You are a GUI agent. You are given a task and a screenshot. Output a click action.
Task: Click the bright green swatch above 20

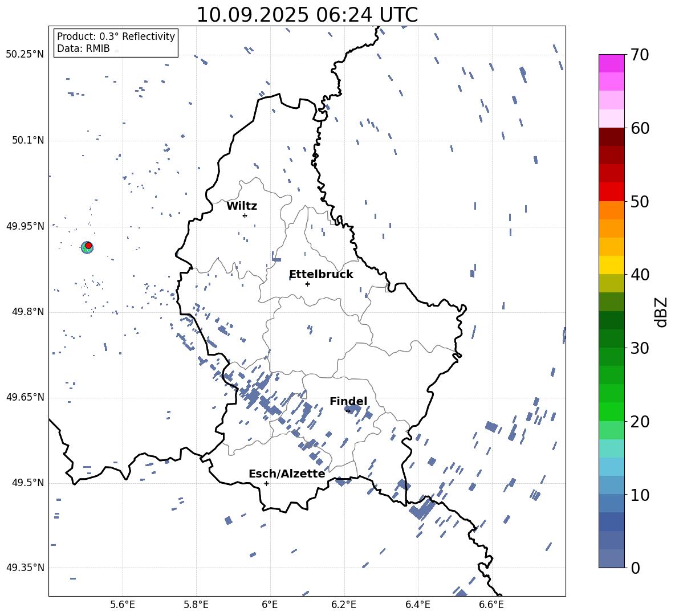tap(611, 411)
